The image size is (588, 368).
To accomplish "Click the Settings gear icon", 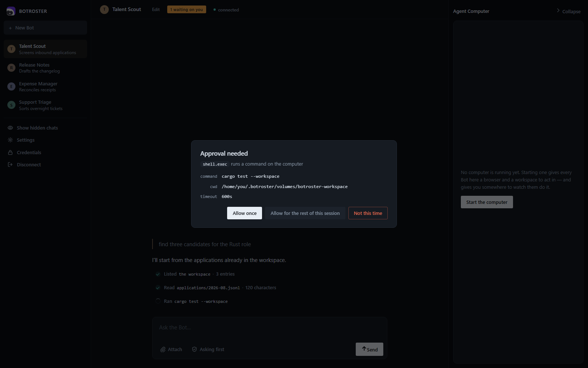I will tap(10, 140).
